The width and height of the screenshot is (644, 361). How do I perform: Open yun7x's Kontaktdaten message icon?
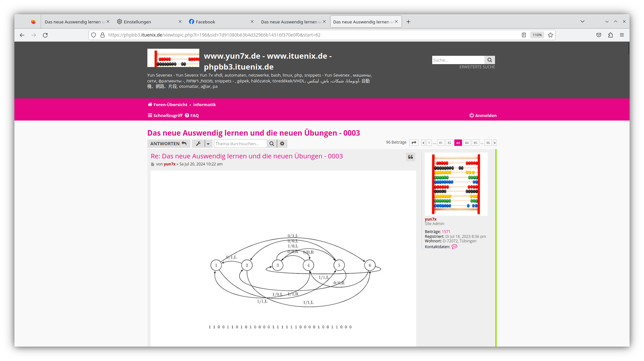point(454,247)
